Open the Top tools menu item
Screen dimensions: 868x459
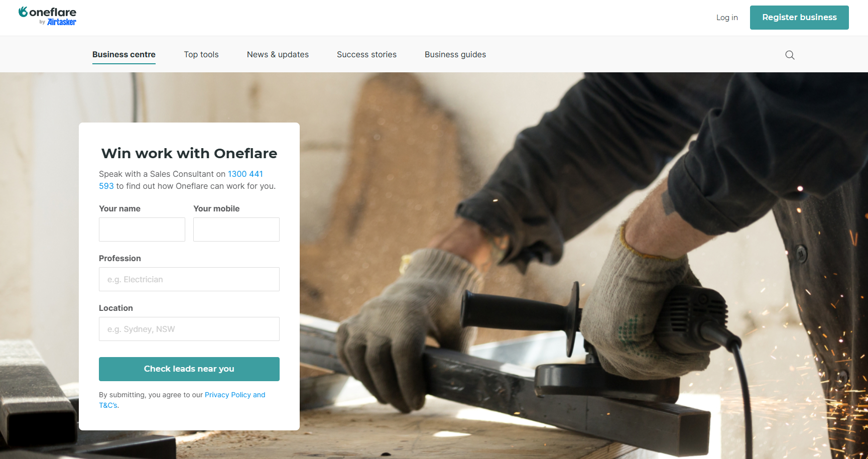coord(201,54)
